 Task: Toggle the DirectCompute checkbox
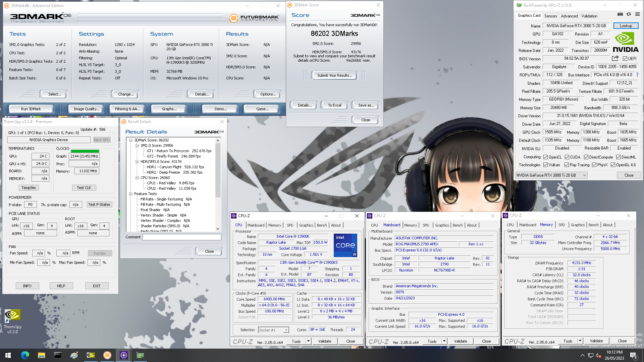click(586, 157)
